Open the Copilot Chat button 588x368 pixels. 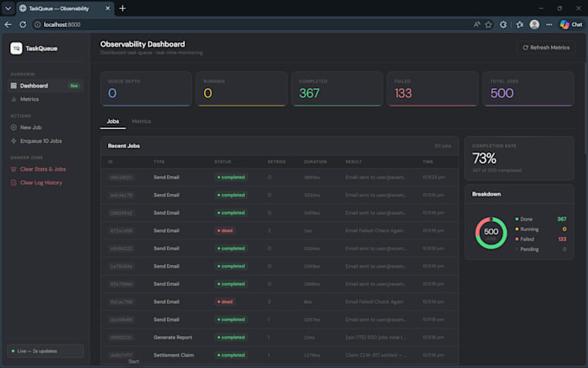pos(571,24)
